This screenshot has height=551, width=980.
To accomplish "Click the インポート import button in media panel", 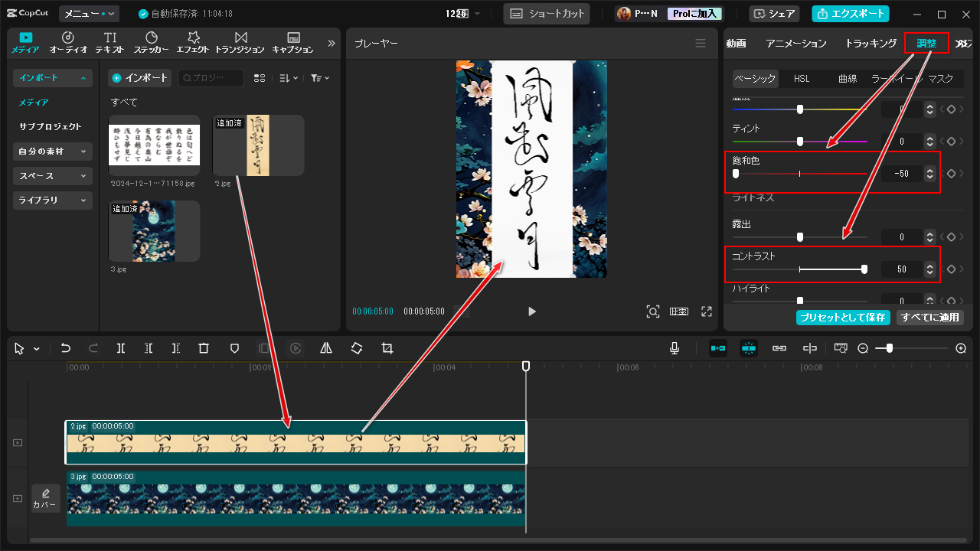I will coord(140,78).
